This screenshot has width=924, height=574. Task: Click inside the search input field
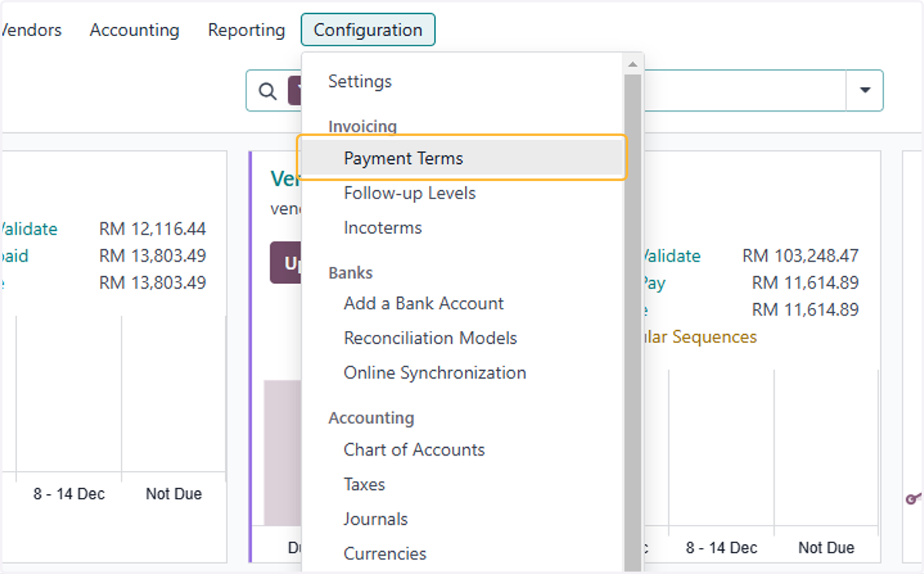743,91
